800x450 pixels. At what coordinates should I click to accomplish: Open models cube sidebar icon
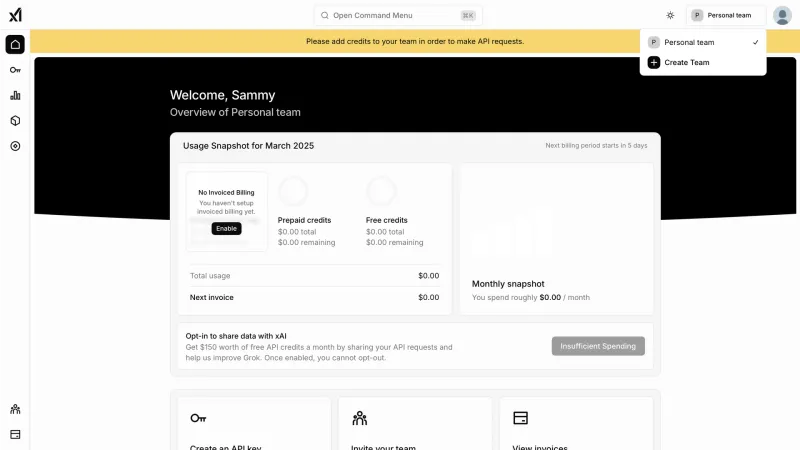tap(15, 120)
